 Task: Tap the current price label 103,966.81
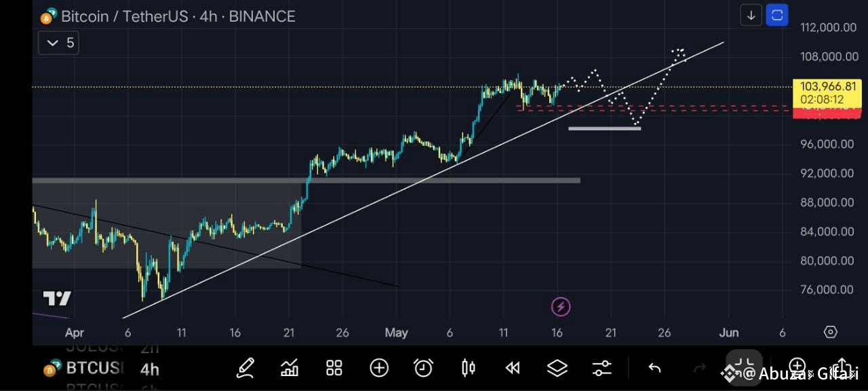pyautogui.click(x=827, y=87)
